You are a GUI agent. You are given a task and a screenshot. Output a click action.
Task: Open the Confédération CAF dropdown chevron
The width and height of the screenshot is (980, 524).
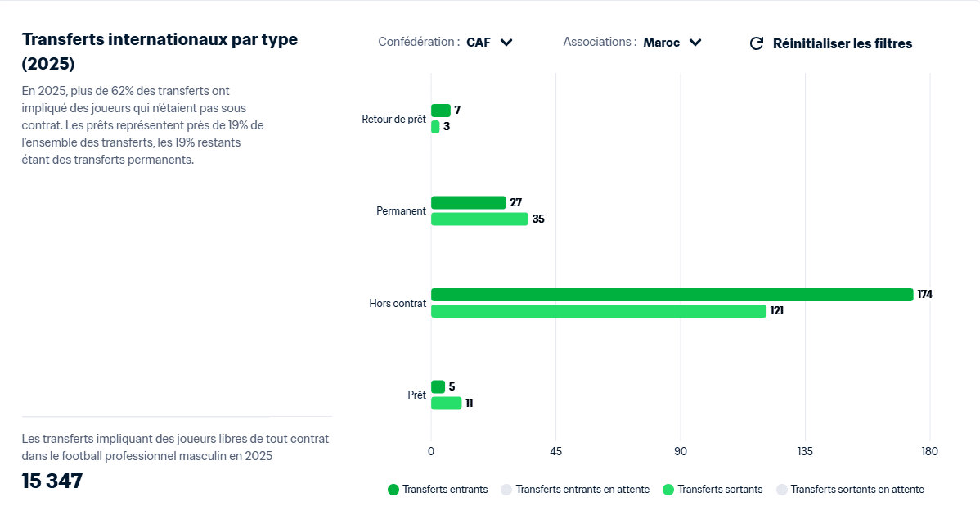(506, 43)
